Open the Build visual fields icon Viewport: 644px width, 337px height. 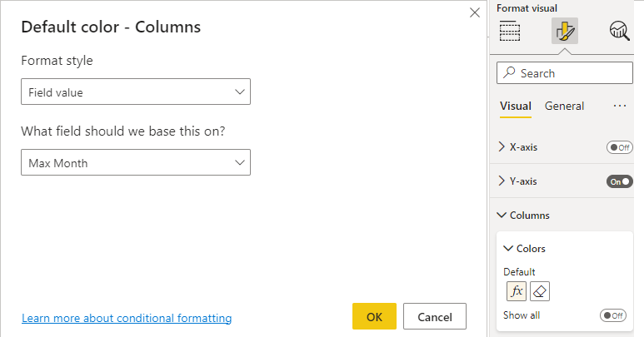pos(510,31)
